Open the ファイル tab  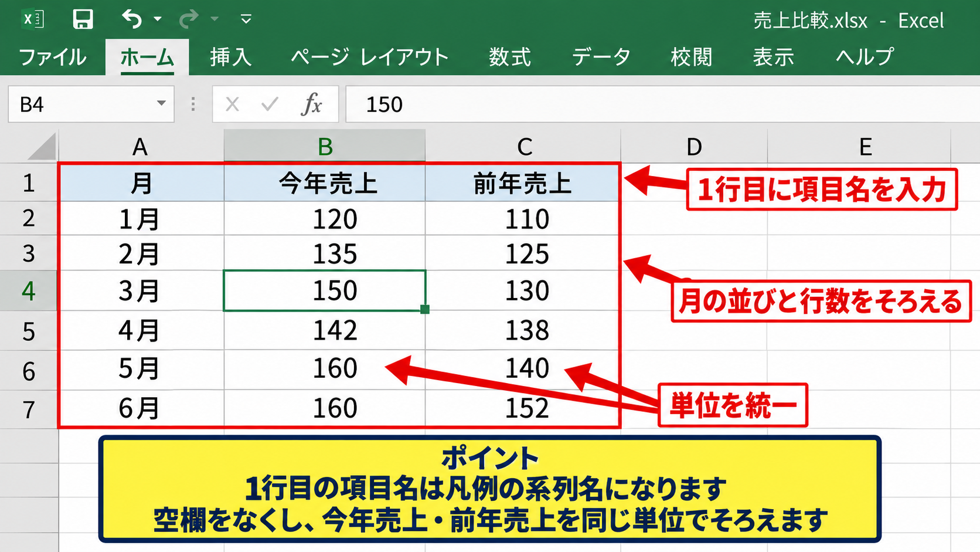pyautogui.click(x=53, y=57)
